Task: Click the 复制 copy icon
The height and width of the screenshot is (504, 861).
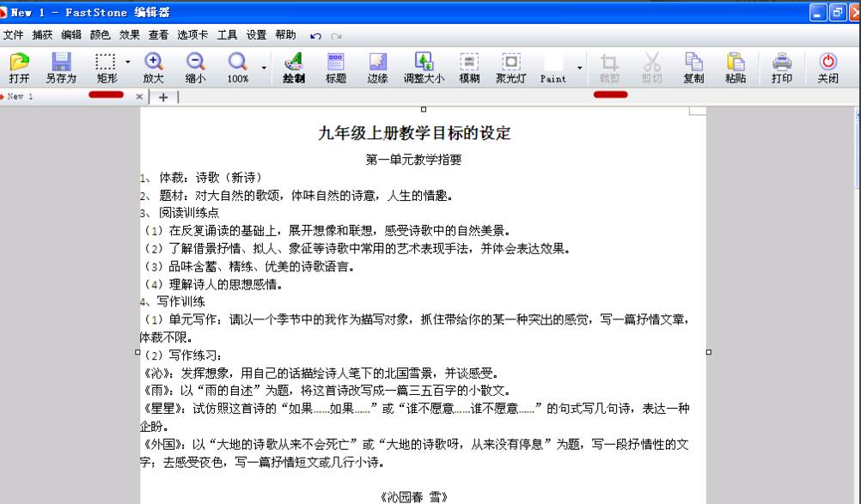Action: (x=693, y=62)
